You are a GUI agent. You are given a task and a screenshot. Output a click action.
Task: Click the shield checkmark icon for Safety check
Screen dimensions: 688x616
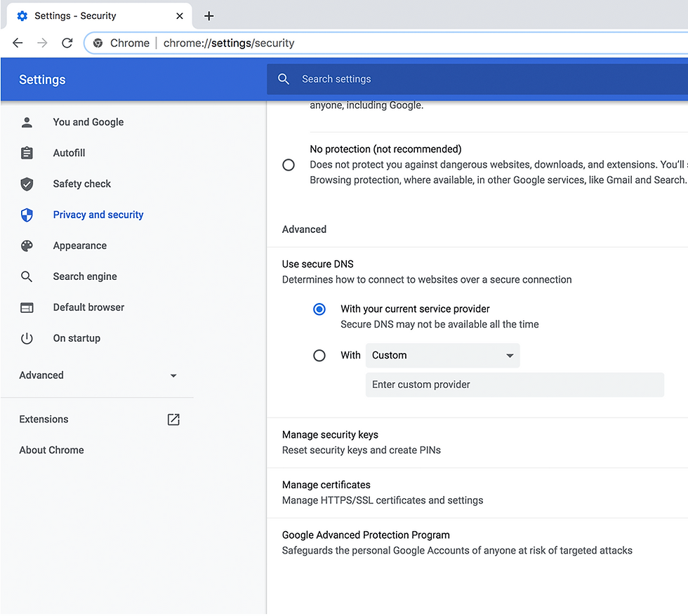tap(27, 184)
